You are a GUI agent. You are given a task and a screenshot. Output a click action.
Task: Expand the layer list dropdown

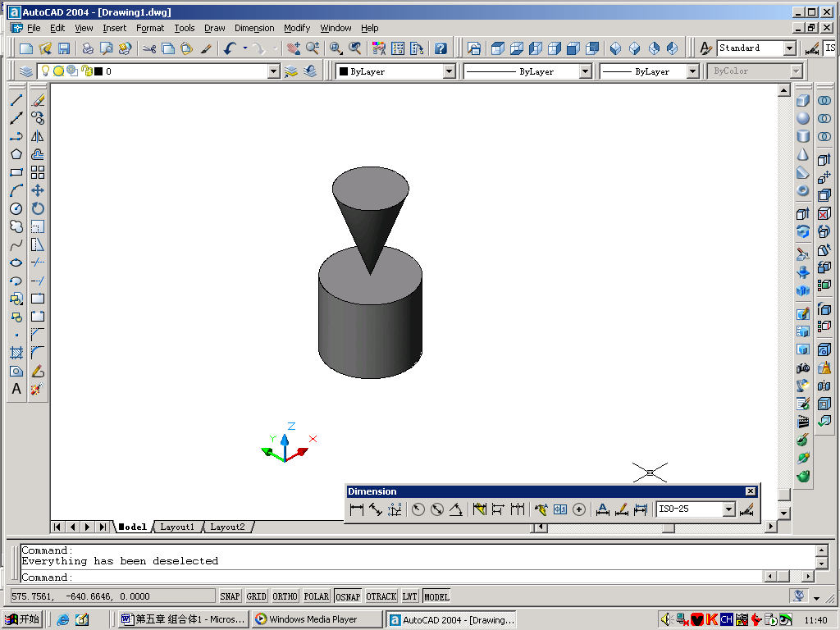(274, 71)
